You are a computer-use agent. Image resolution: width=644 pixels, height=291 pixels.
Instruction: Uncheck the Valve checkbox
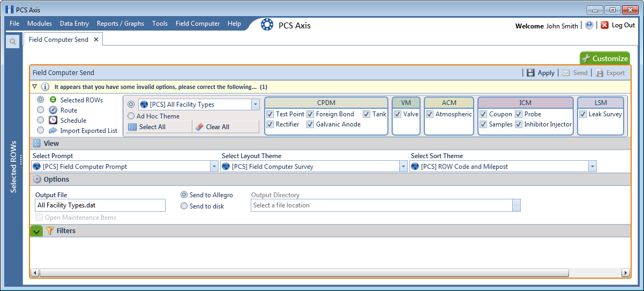pos(398,114)
